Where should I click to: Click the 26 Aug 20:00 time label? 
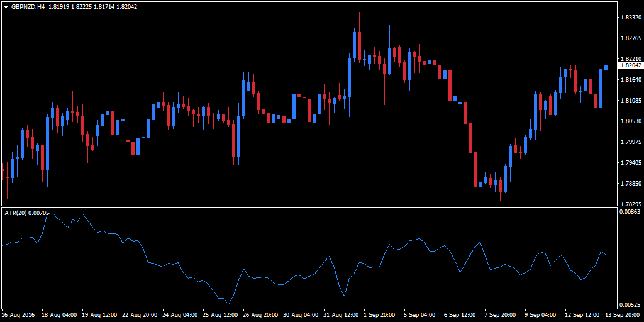pyautogui.click(x=260, y=315)
